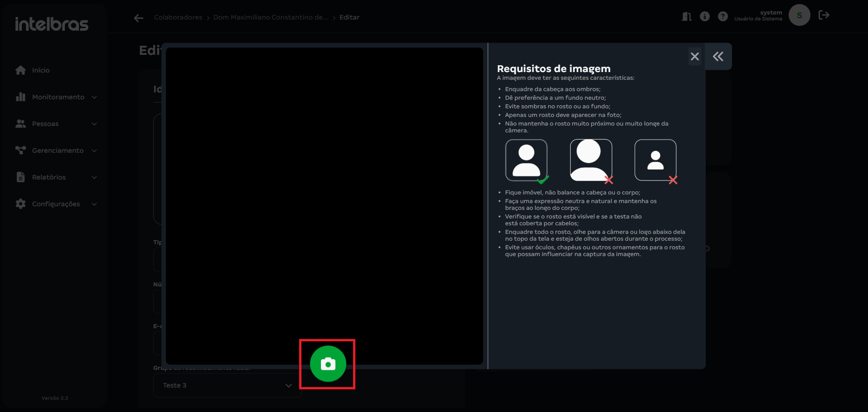Expand the Monitoramento menu

[x=58, y=97]
